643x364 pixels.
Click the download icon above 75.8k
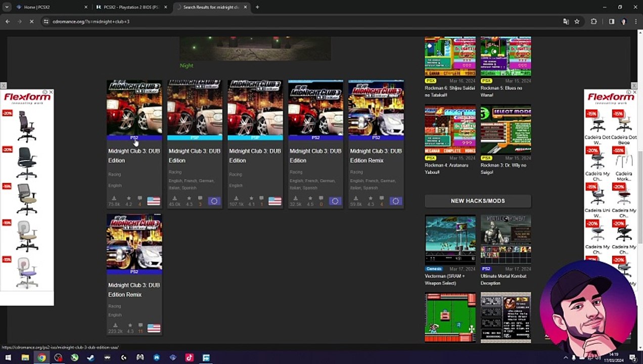[x=114, y=198]
